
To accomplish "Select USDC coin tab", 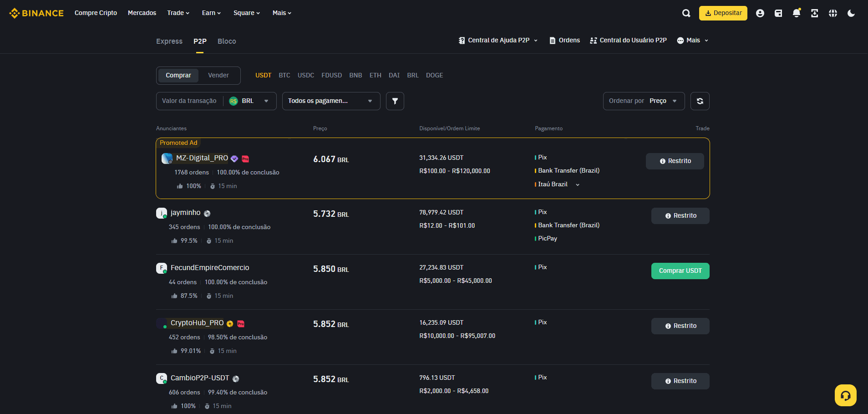I will [x=306, y=76].
